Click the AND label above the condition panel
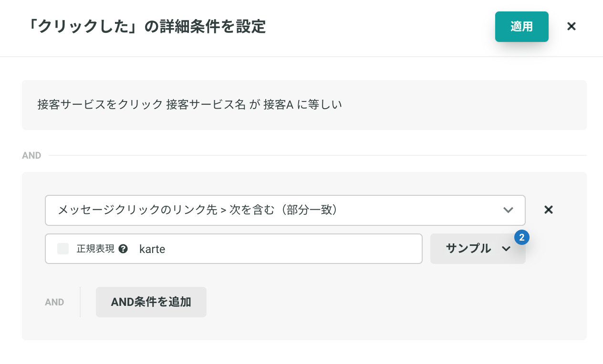 point(31,155)
